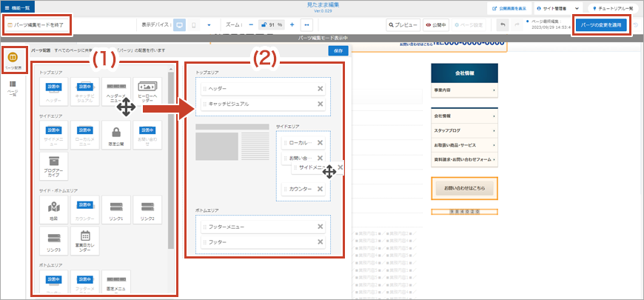Click the パーツ配置 sidebar icon
Viewport: 644px width, 300px height.
(x=13, y=59)
